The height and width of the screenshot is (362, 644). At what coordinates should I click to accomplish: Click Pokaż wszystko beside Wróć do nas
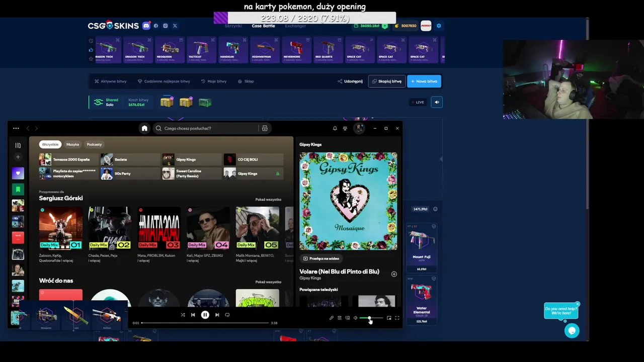coord(268,282)
